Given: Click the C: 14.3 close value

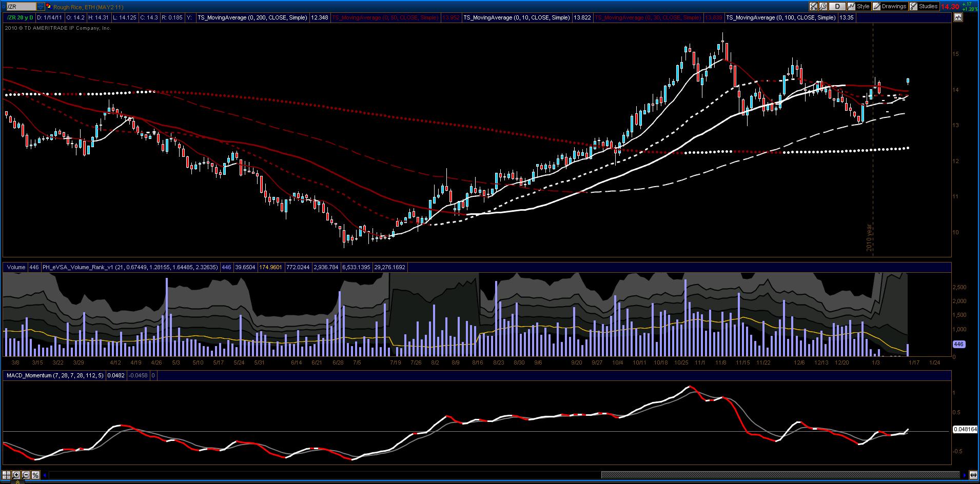Looking at the screenshot, I should point(149,17).
